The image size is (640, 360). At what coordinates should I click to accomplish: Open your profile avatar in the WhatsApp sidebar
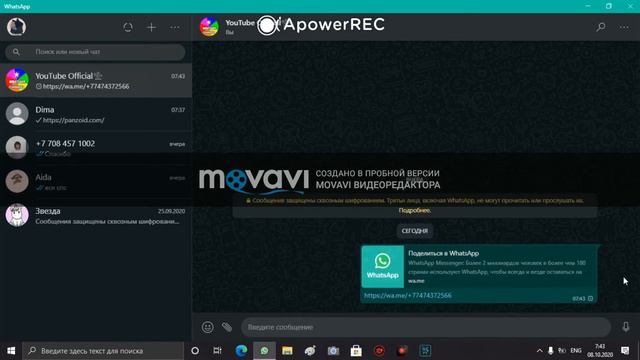point(16,27)
